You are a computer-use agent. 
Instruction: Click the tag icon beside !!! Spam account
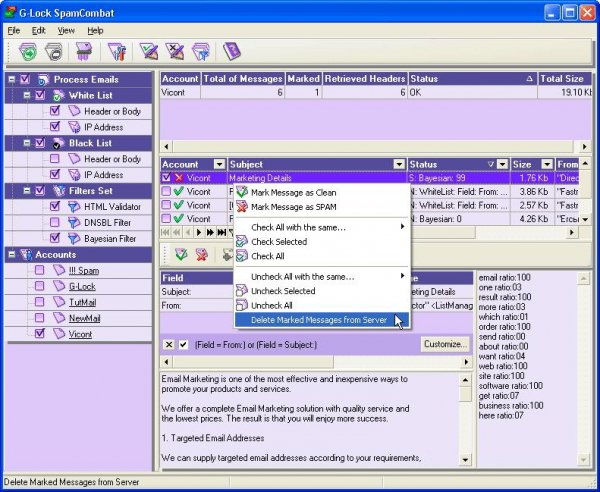point(59,270)
